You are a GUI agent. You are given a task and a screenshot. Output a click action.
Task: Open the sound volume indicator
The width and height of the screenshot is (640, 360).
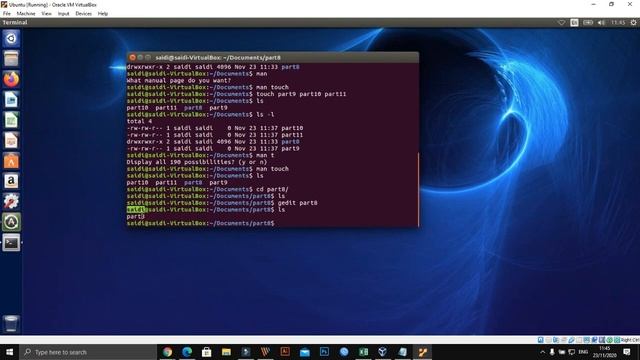601,23
